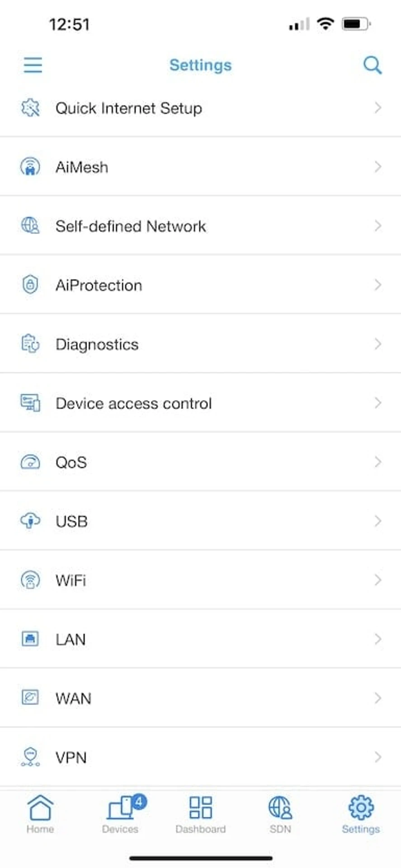
Task: Select the LAN ethernet port icon
Action: point(30,639)
